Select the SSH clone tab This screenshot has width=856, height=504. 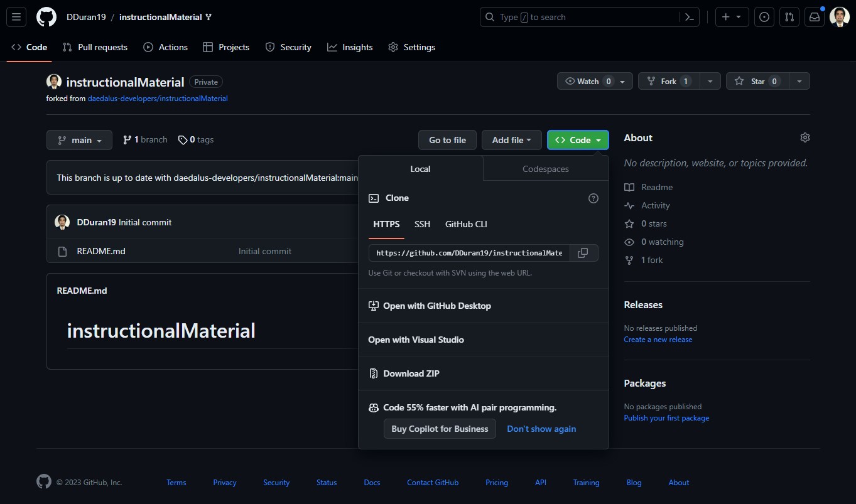[422, 224]
